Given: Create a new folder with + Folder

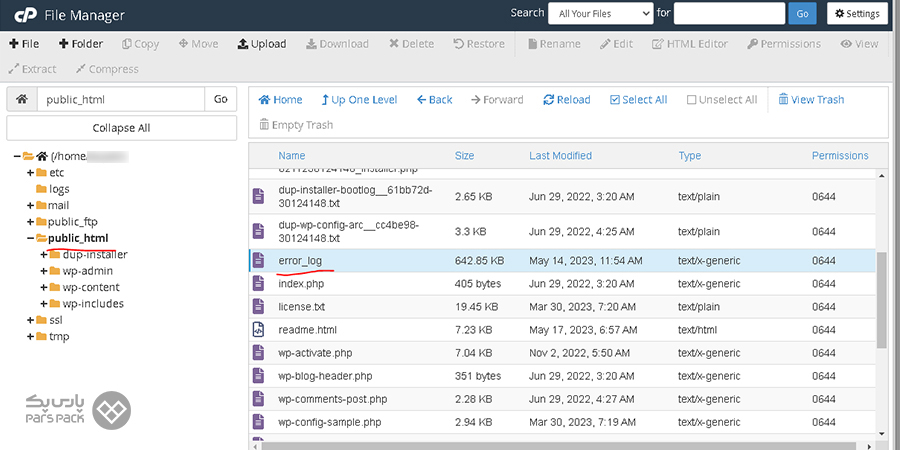Looking at the screenshot, I should click(x=81, y=44).
